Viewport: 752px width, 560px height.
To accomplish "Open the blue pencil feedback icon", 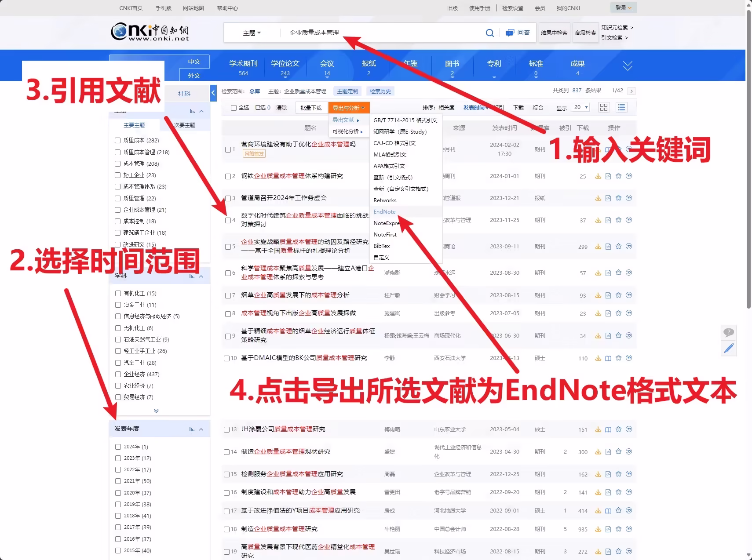I will pos(729,349).
